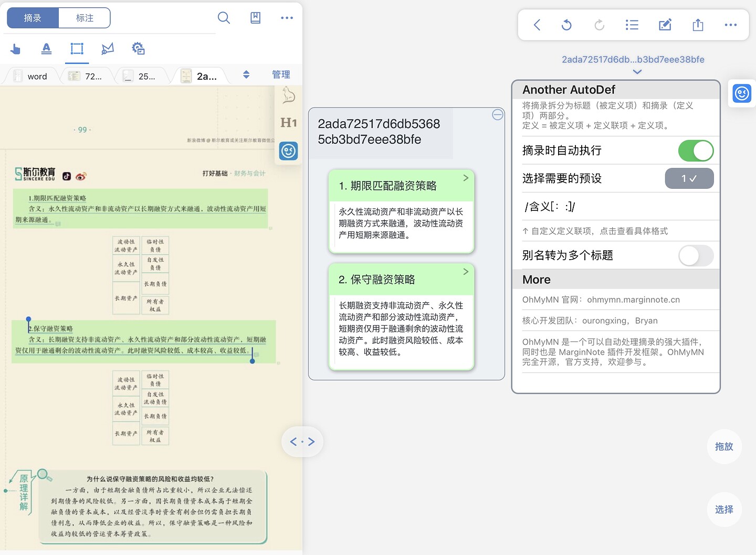The width and height of the screenshot is (756, 555).
Task: Expand the 保守融资策略 card chevron
Action: (x=466, y=272)
